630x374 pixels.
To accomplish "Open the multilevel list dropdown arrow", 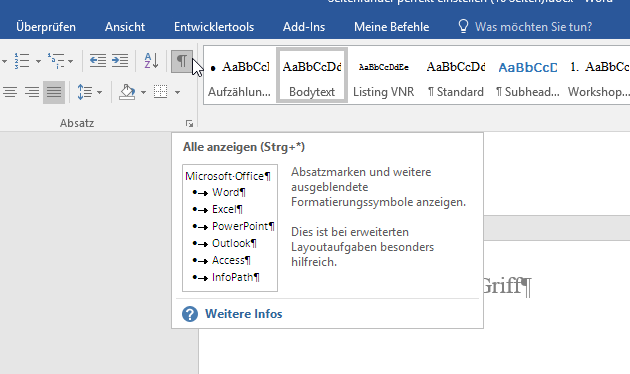I will (71, 61).
